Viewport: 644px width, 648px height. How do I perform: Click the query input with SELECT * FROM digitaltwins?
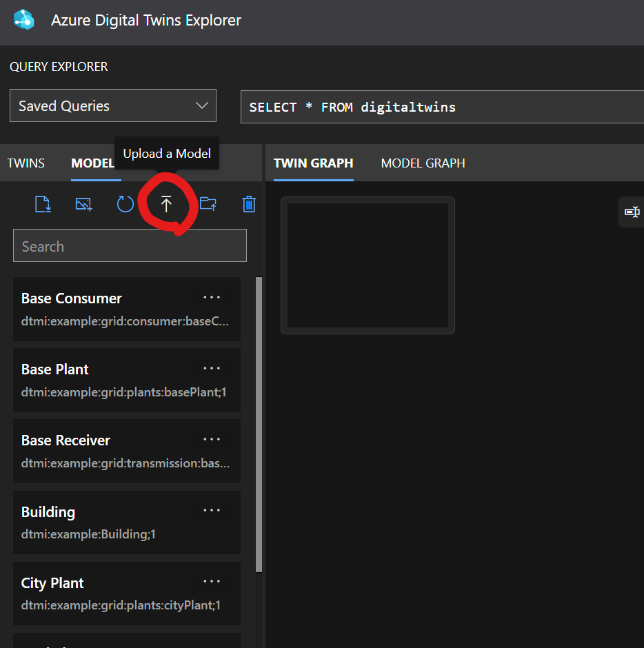pyautogui.click(x=442, y=107)
